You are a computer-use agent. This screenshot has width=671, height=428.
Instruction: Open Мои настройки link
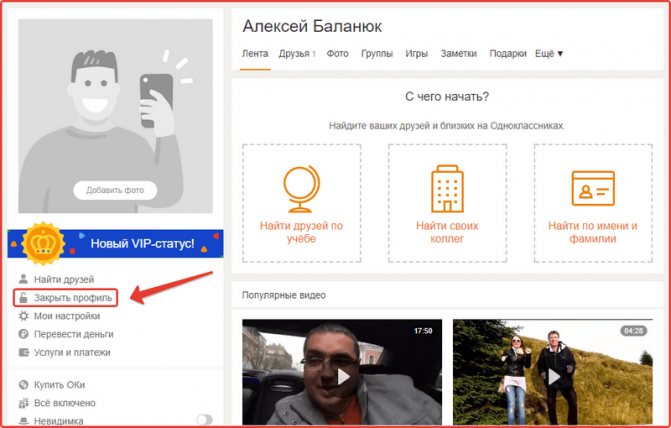[x=67, y=316]
